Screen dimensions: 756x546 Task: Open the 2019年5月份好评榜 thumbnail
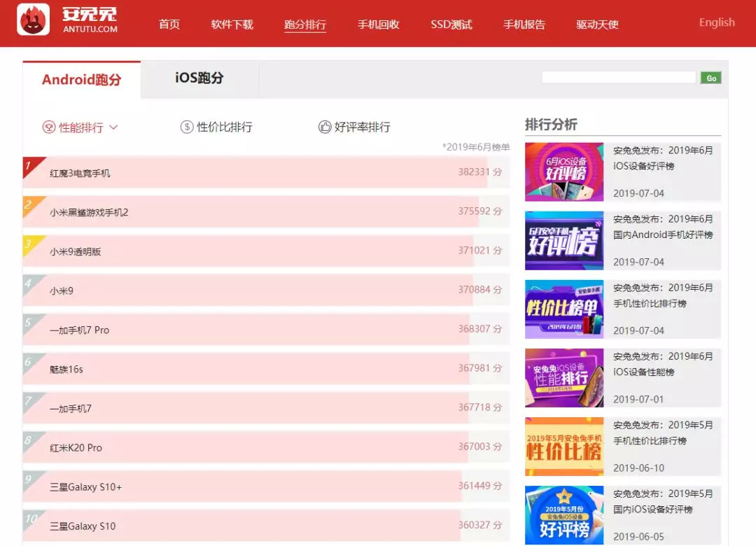click(x=564, y=515)
